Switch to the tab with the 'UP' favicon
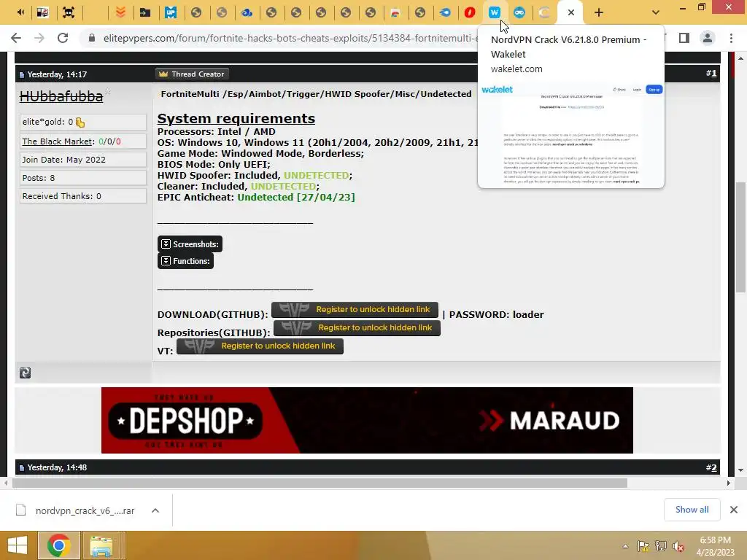Image resolution: width=747 pixels, height=560 pixels. [x=171, y=12]
